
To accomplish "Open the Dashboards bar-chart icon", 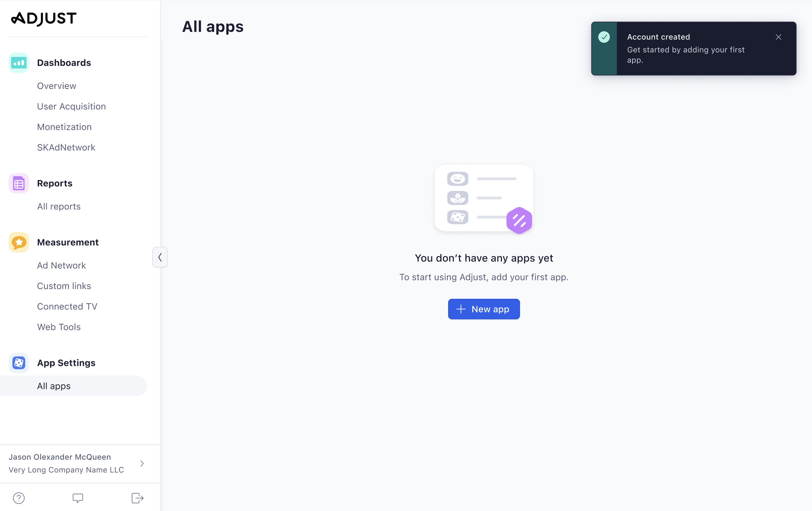I will click(x=19, y=62).
